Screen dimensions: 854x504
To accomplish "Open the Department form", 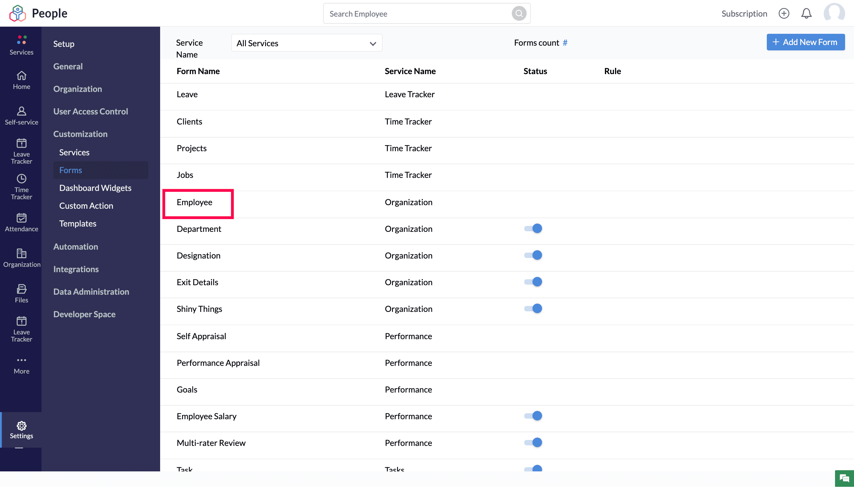I will coord(199,229).
